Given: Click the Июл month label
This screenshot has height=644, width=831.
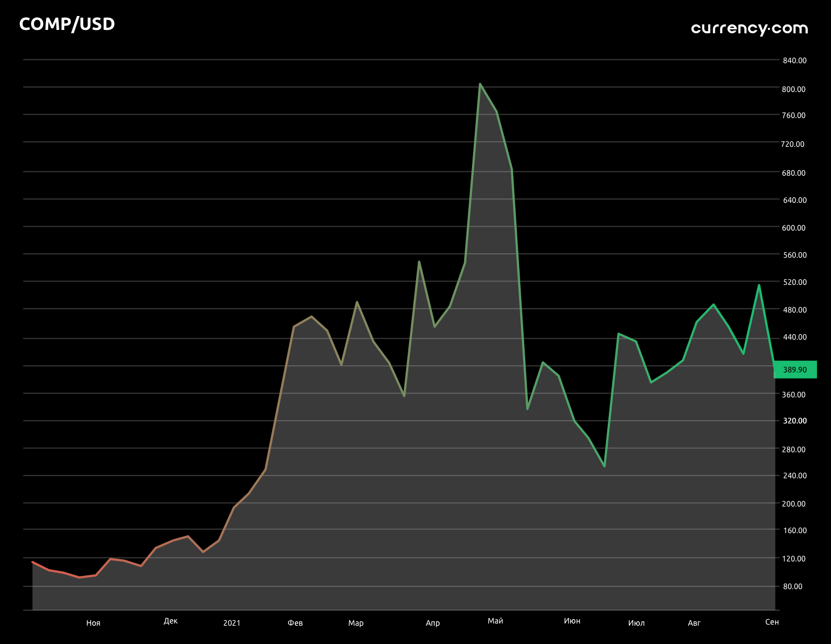Looking at the screenshot, I should coord(636,623).
